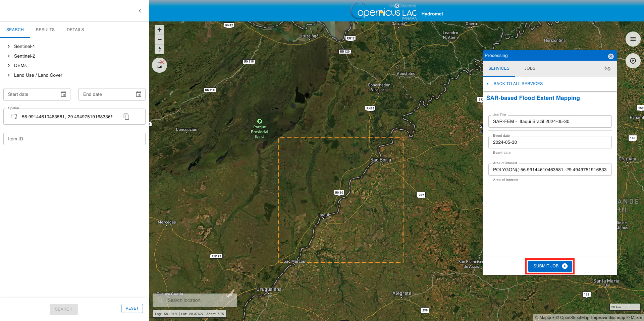
Task: Open the hamburger menu on the map
Action: [633, 39]
